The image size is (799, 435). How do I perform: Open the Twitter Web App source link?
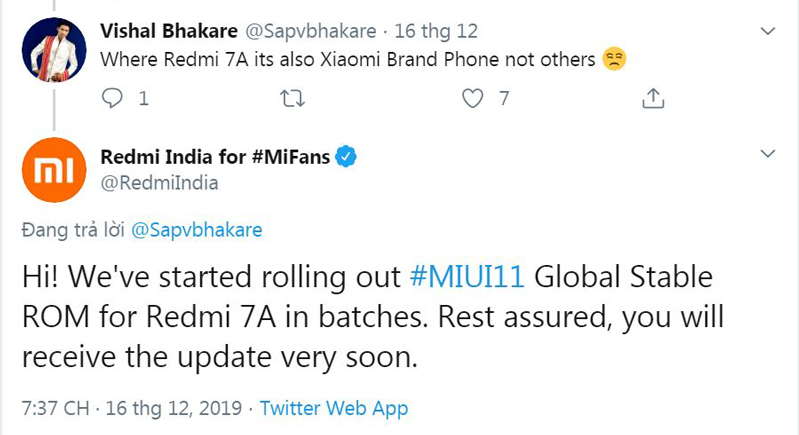334,409
